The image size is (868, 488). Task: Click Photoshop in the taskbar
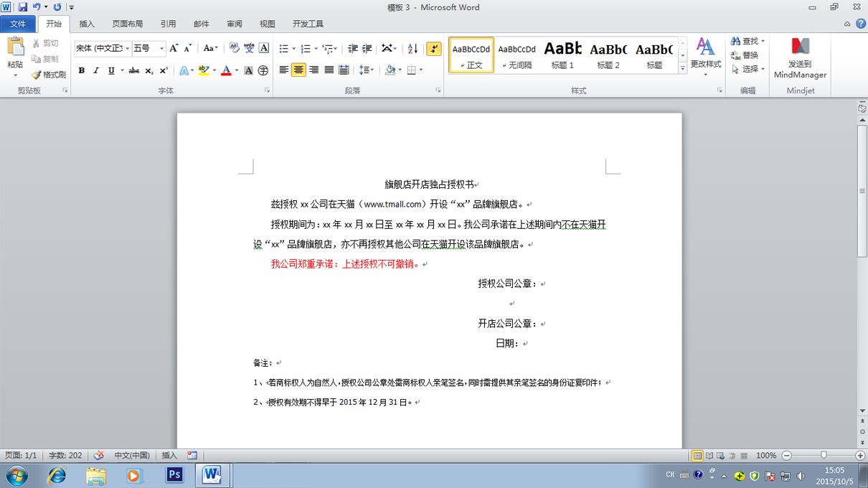point(174,475)
